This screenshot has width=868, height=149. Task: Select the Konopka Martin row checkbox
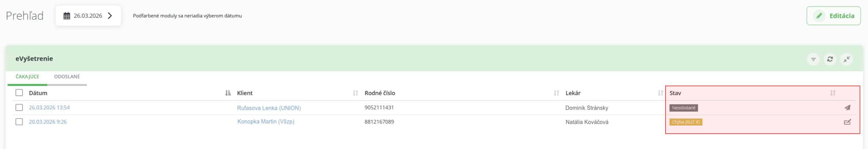19,122
